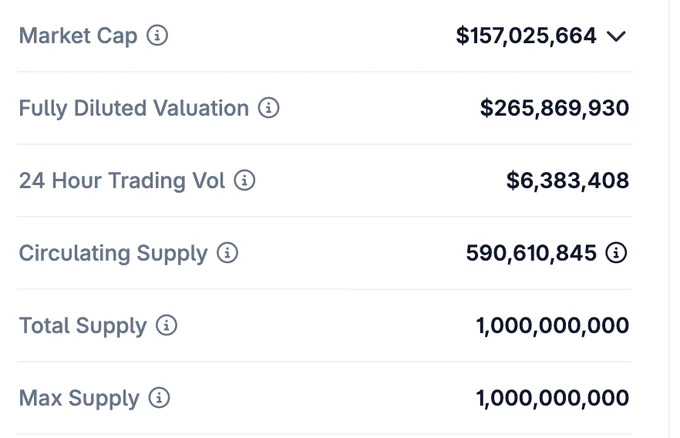
Task: Show info tooltip for Fully Diluted Valuation
Action: click(x=269, y=108)
